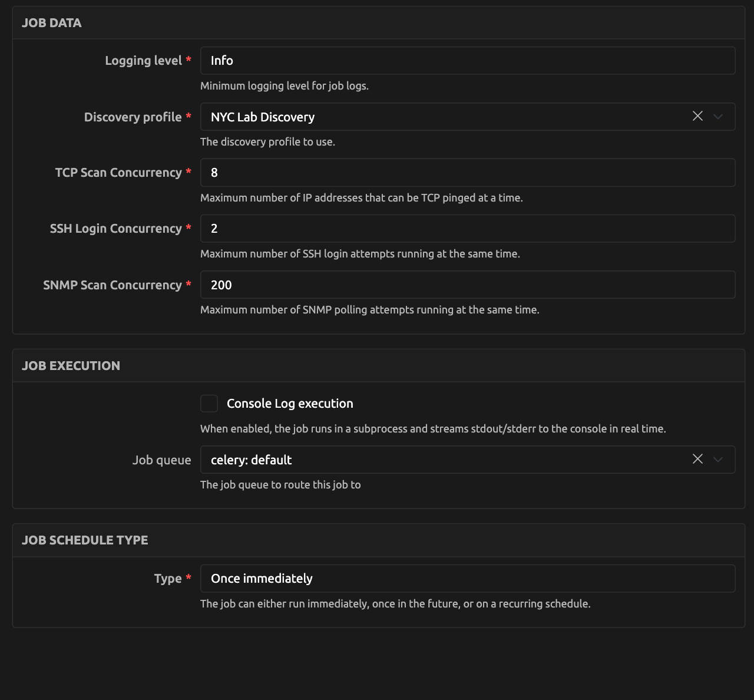
Task: Expand the Job queue dropdown chevron
Action: [718, 460]
